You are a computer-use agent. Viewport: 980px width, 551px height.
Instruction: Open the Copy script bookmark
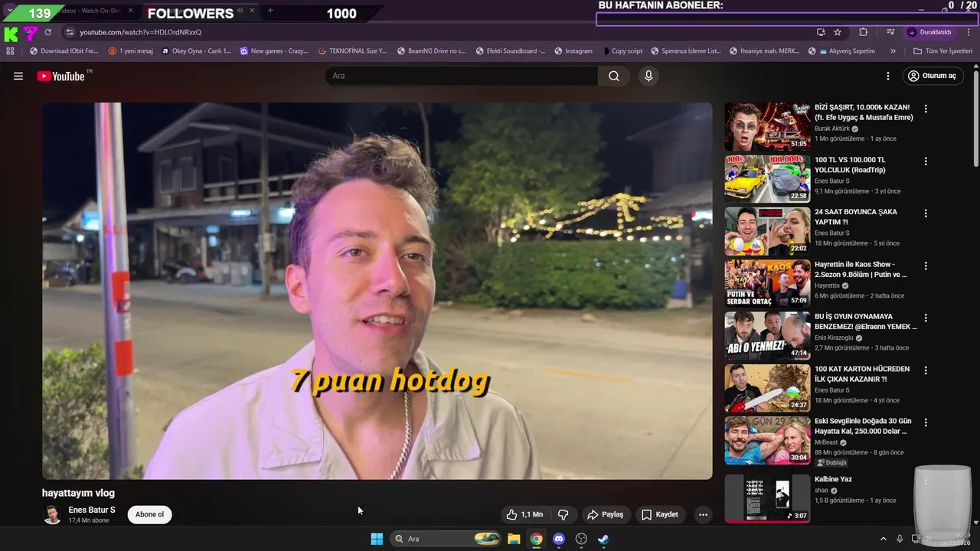point(622,51)
